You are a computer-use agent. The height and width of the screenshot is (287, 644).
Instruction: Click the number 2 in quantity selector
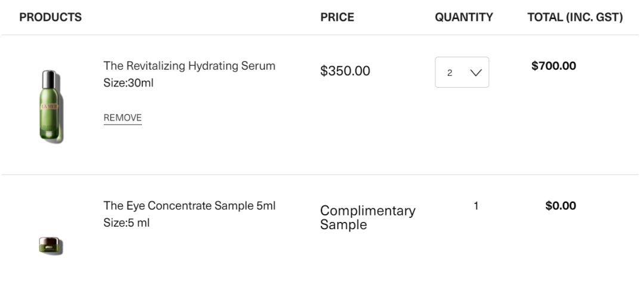pos(450,73)
